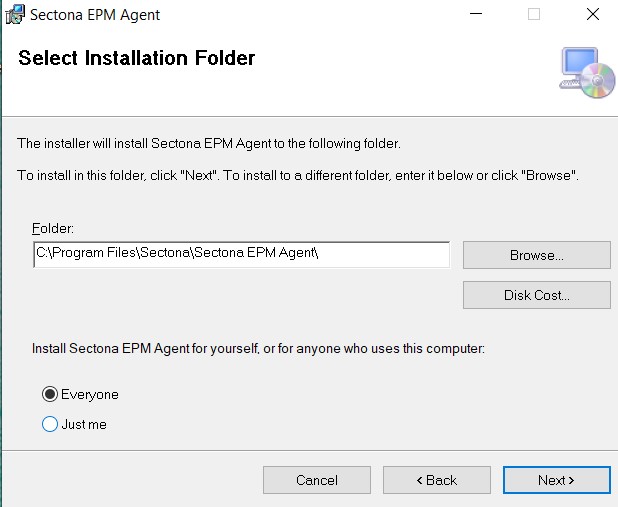Click into the Folder path text field
This screenshot has width=618, height=507.
pyautogui.click(x=240, y=255)
